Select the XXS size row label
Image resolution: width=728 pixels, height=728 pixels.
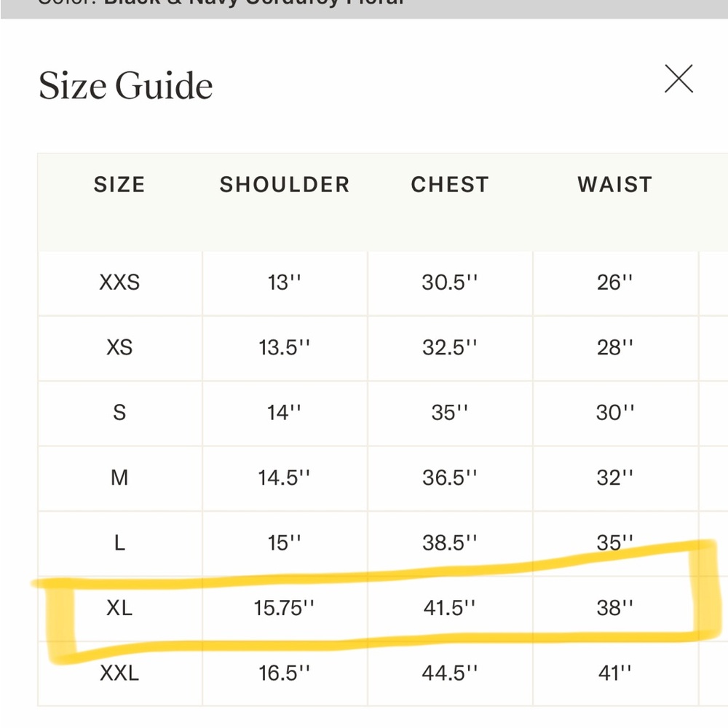click(x=119, y=282)
